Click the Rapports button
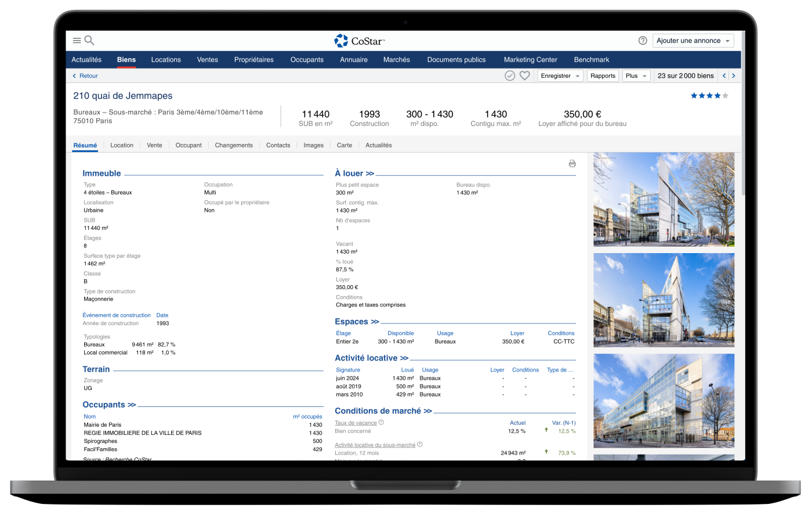The width and height of the screenshot is (812, 519). [603, 76]
